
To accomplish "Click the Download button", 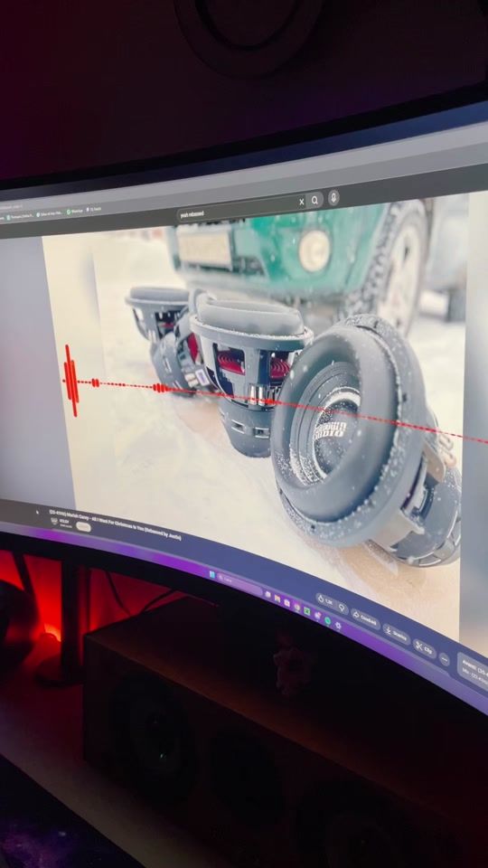I will coord(396,635).
